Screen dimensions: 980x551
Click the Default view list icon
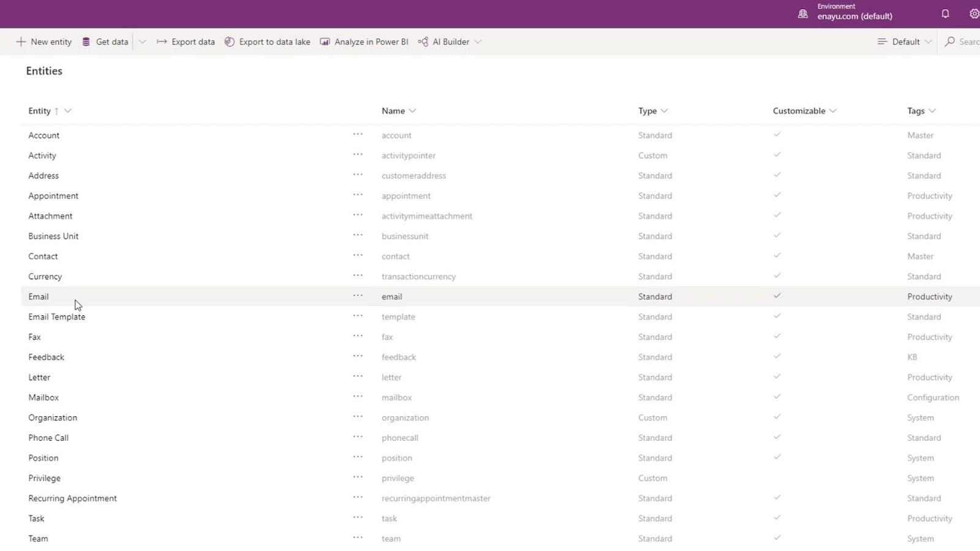[x=882, y=42]
